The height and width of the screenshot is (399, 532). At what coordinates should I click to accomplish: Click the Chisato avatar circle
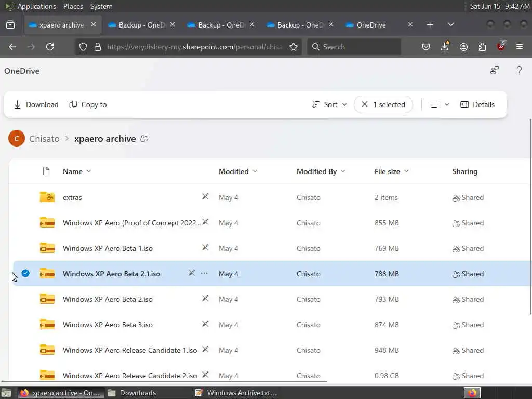click(x=17, y=138)
